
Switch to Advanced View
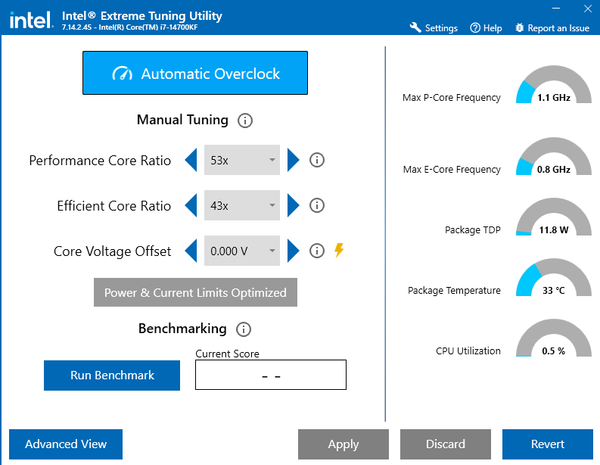tap(65, 444)
